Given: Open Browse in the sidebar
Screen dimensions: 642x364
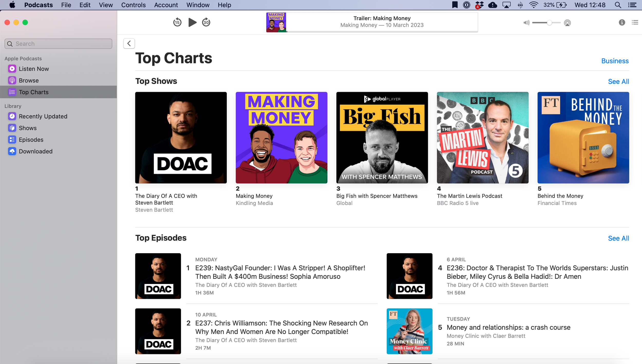Looking at the screenshot, I should 29,81.
